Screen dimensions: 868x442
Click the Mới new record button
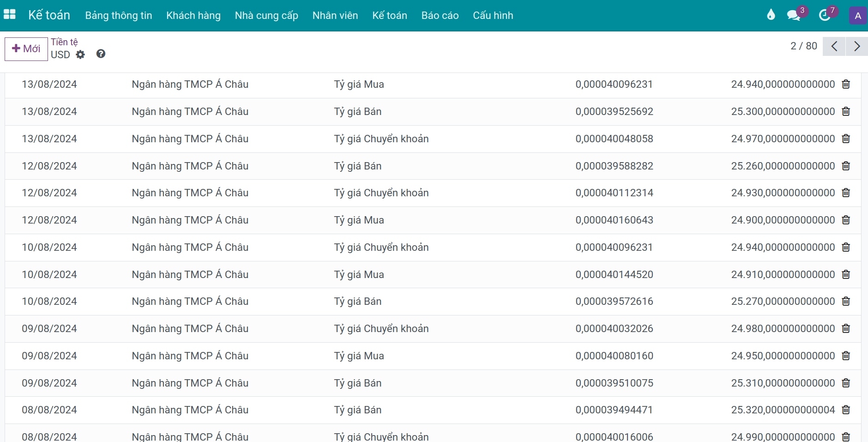26,49
